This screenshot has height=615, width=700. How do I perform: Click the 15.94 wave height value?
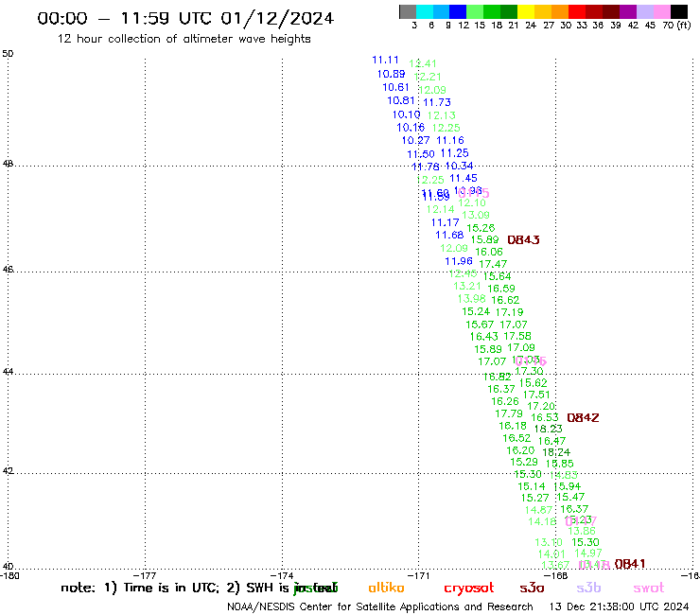pyautogui.click(x=567, y=486)
